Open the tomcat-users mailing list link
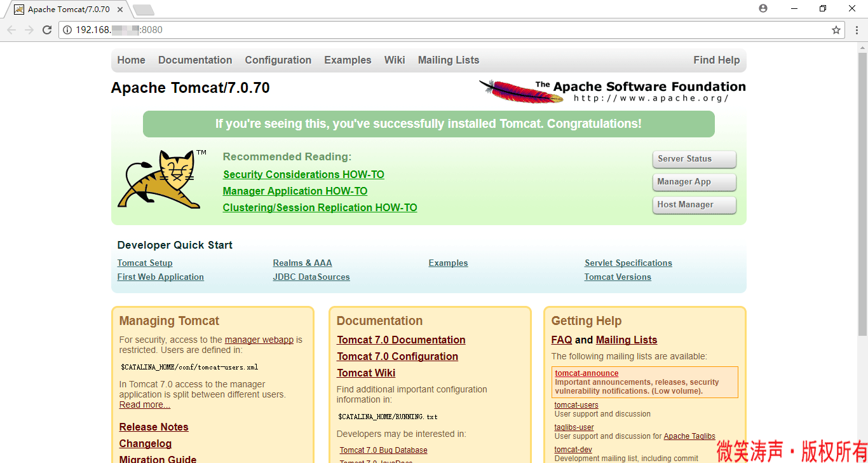 pos(576,405)
